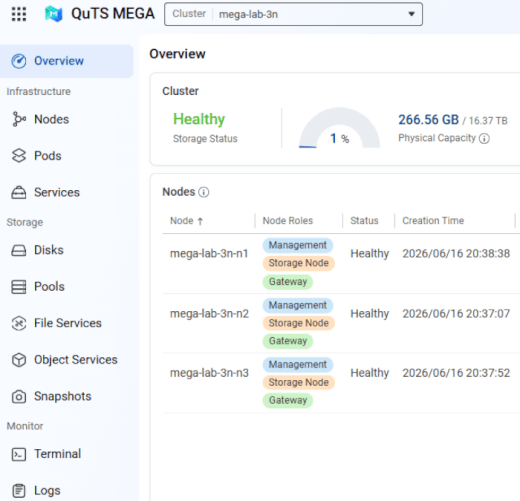Select node mega-lab-3n-n3
The height and width of the screenshot is (501, 520).
pyautogui.click(x=209, y=373)
